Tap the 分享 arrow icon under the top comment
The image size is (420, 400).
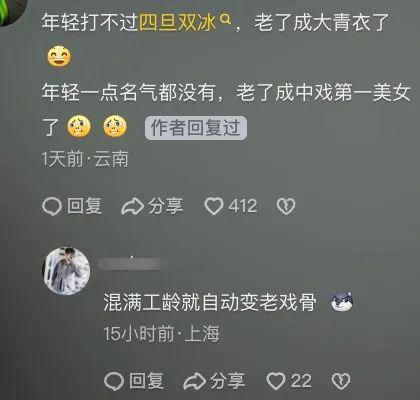click(x=132, y=206)
